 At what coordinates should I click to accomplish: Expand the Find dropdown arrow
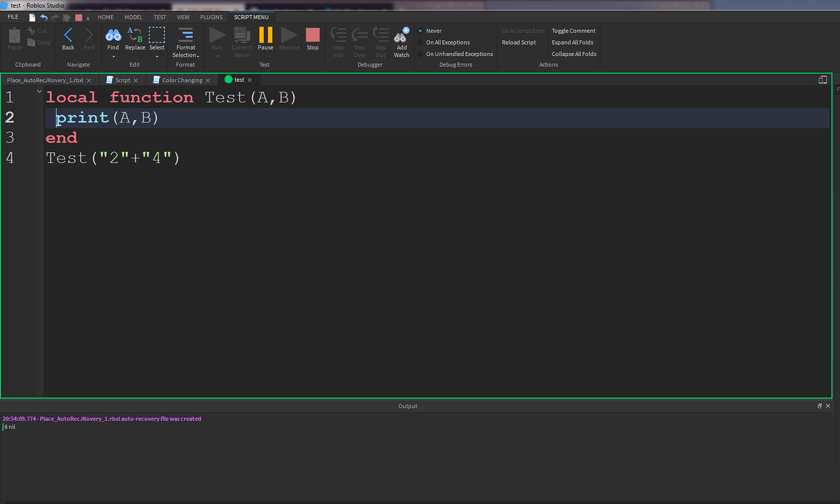113,57
